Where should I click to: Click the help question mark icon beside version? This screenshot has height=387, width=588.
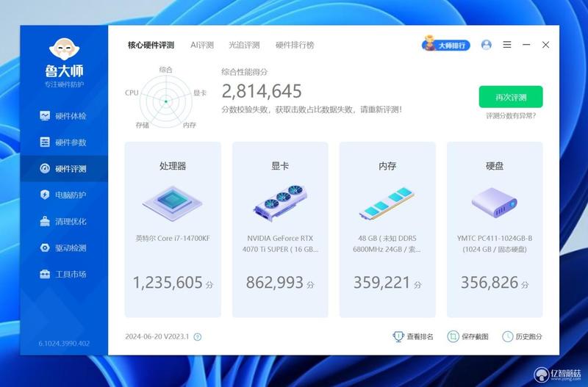coord(198,337)
